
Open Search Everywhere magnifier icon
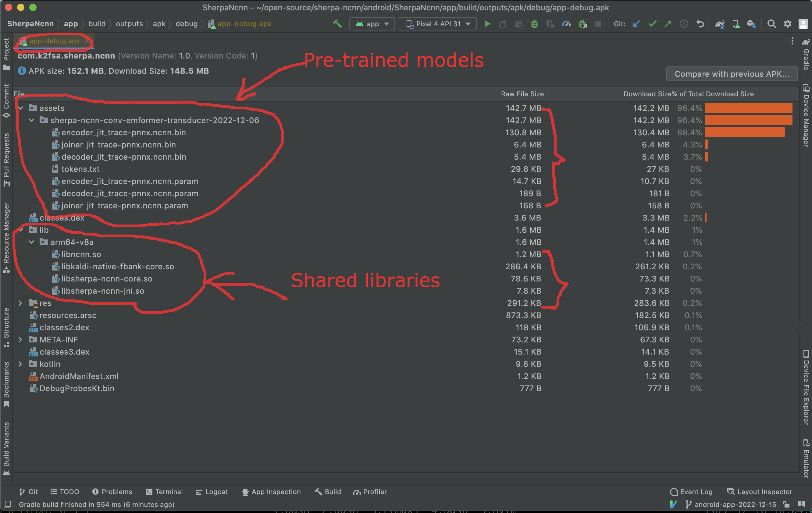[771, 24]
